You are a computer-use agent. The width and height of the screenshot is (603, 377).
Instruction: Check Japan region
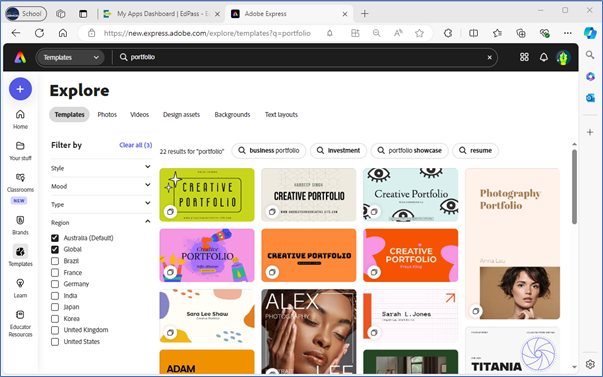tap(55, 307)
